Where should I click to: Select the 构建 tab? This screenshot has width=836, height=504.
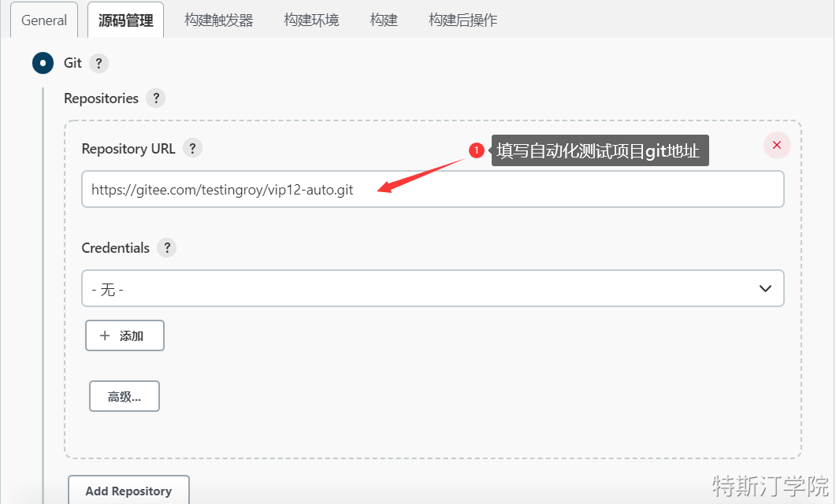(384, 20)
